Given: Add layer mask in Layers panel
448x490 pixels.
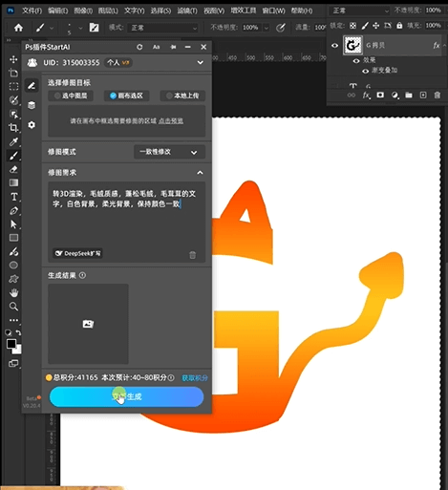Looking at the screenshot, I should tap(380, 95).
